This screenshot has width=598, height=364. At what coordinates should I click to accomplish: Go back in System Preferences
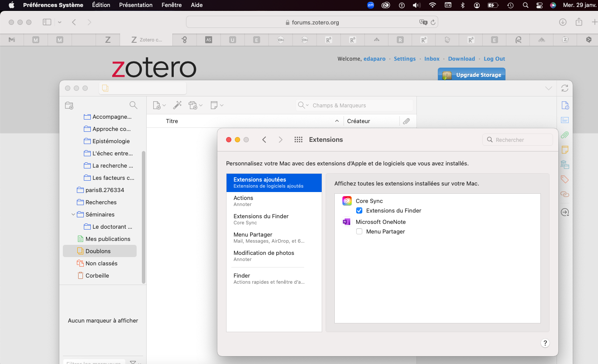[264, 140]
